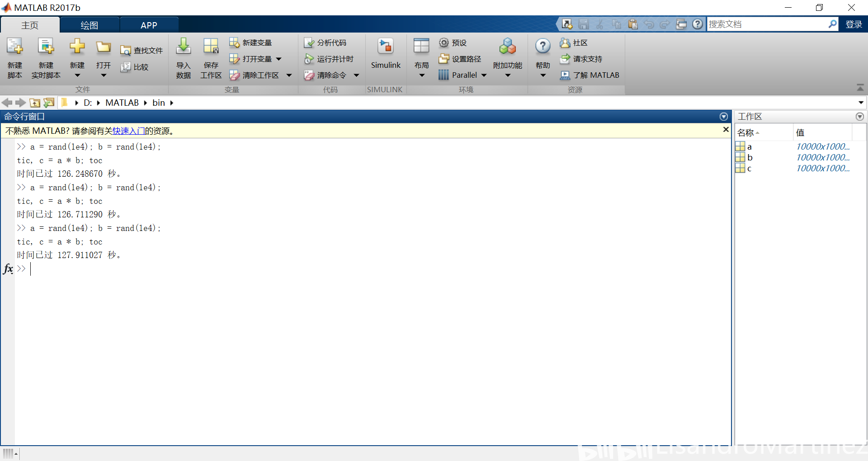
Task: Expand the Layout (布局) dropdown arrow
Action: pyautogui.click(x=421, y=75)
